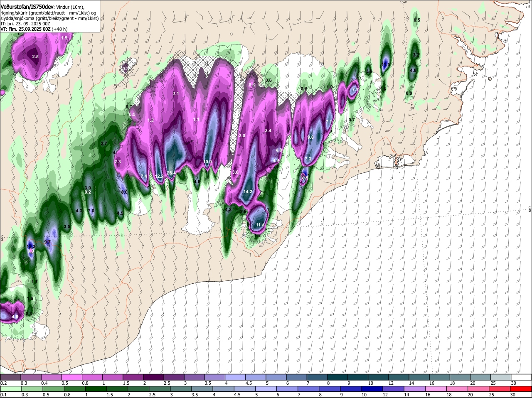This screenshot has height=398, width=532.
Task: Click the 0.1 label under the lower legend row
Action: point(4,395)
